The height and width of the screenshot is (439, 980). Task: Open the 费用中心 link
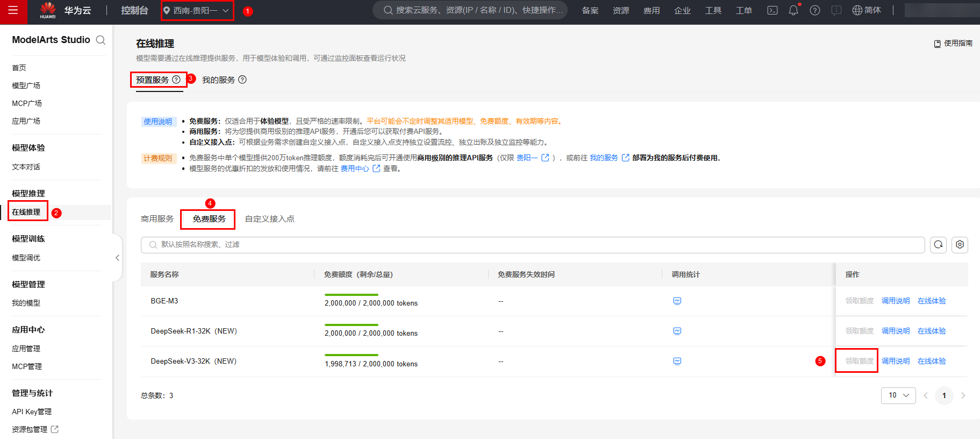pos(361,168)
